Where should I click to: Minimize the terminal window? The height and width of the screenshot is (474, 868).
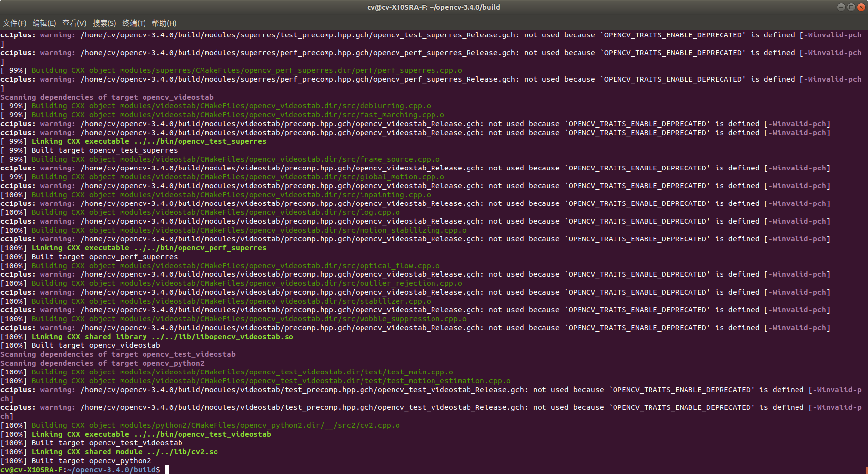(841, 7)
